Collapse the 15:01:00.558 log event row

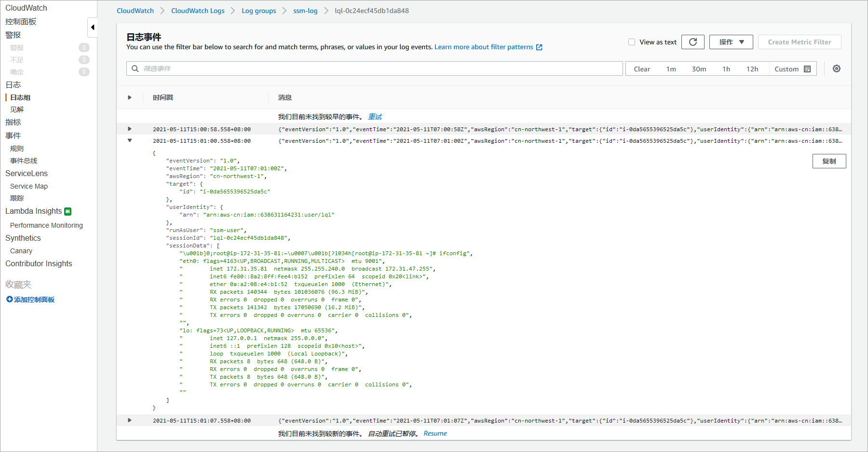130,140
